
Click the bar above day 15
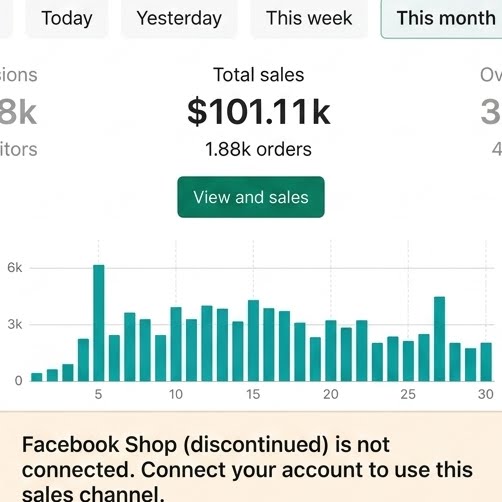pos(253,341)
